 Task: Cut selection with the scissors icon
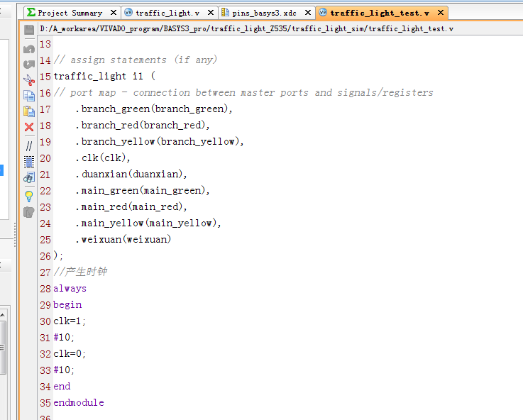29,79
